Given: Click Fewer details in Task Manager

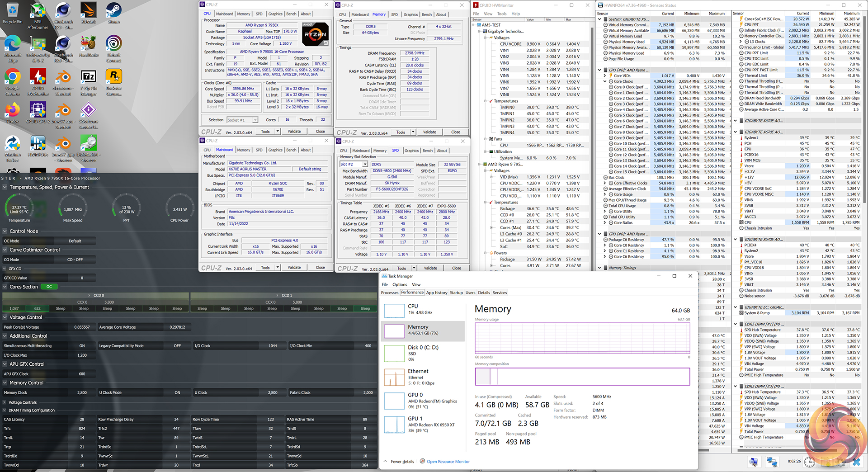Looking at the screenshot, I should coord(402,462).
